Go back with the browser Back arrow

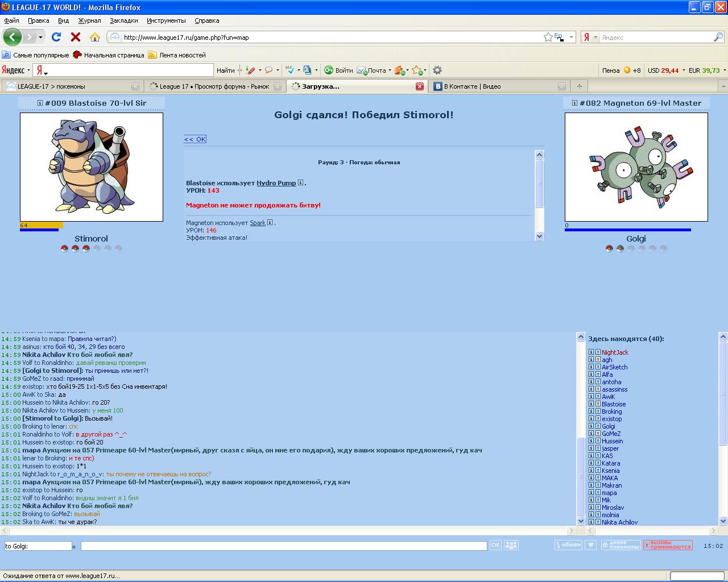(x=12, y=37)
